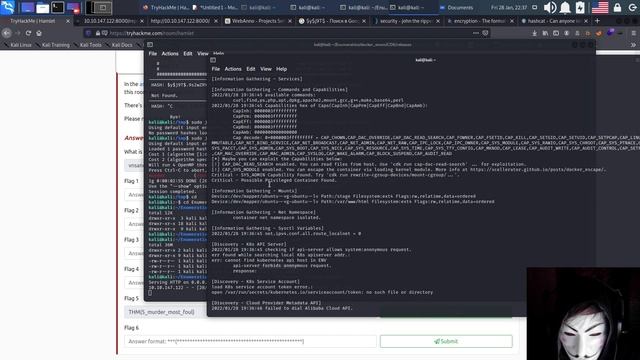Open the Firefox downloads arrow icon
The height and width of the screenshot is (360, 640).
coord(534,33)
